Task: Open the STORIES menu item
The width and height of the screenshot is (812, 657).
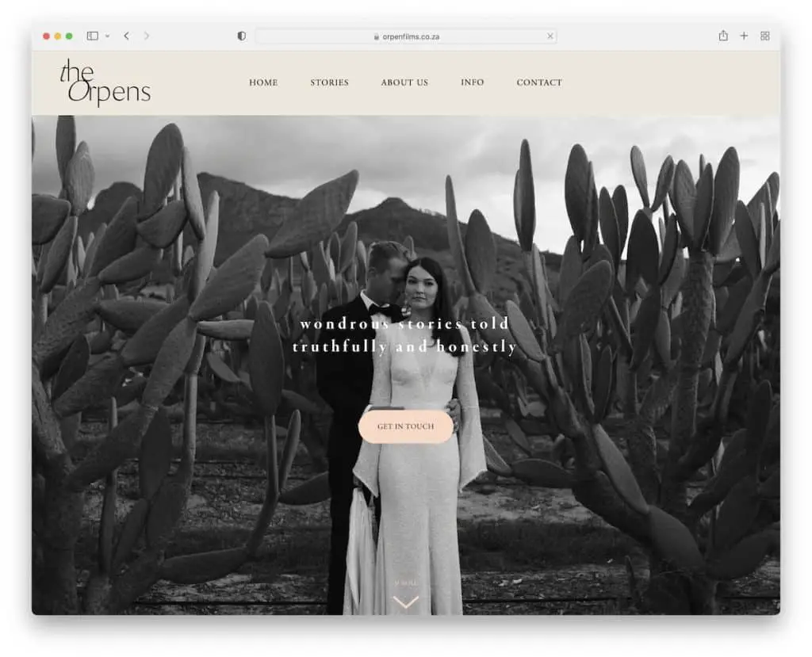Action: pyautogui.click(x=329, y=82)
